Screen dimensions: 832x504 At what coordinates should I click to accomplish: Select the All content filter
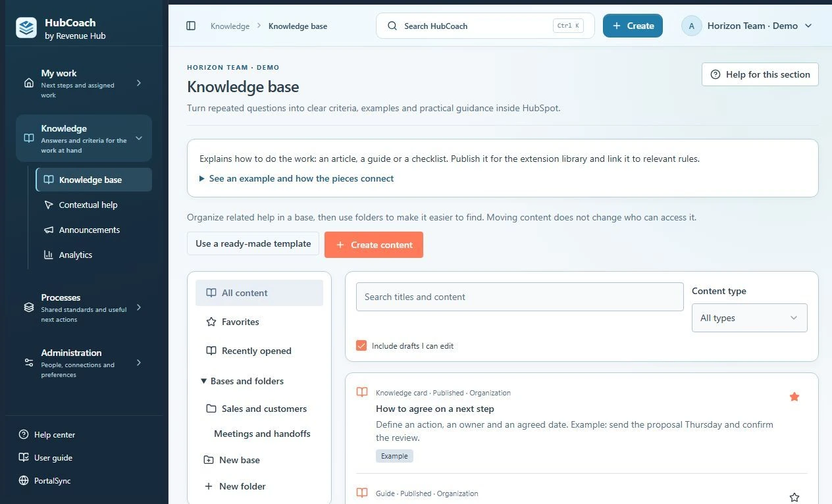(259, 293)
